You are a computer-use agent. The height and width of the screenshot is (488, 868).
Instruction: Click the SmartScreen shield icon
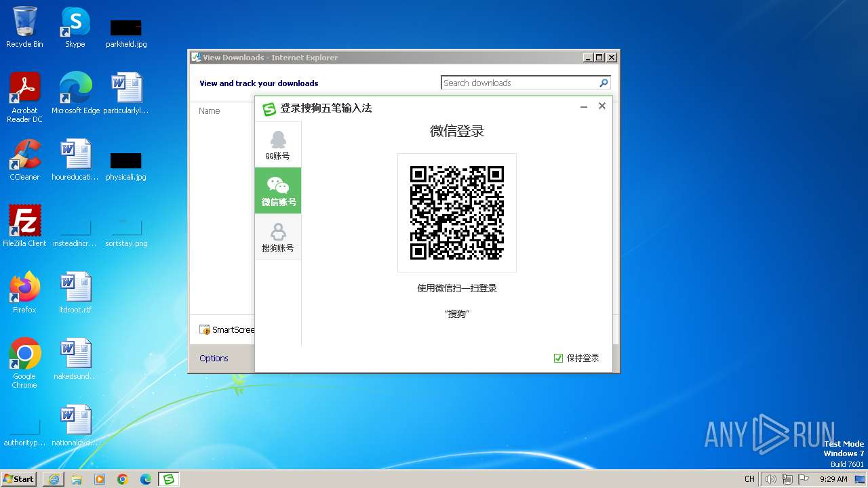click(205, 330)
